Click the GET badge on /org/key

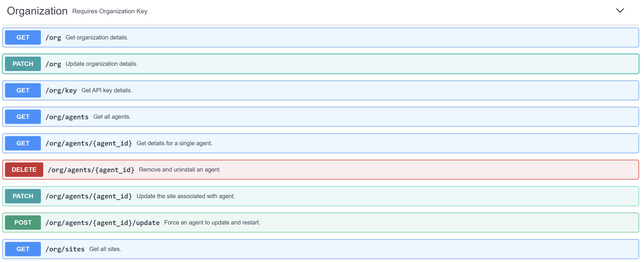[x=22, y=90]
